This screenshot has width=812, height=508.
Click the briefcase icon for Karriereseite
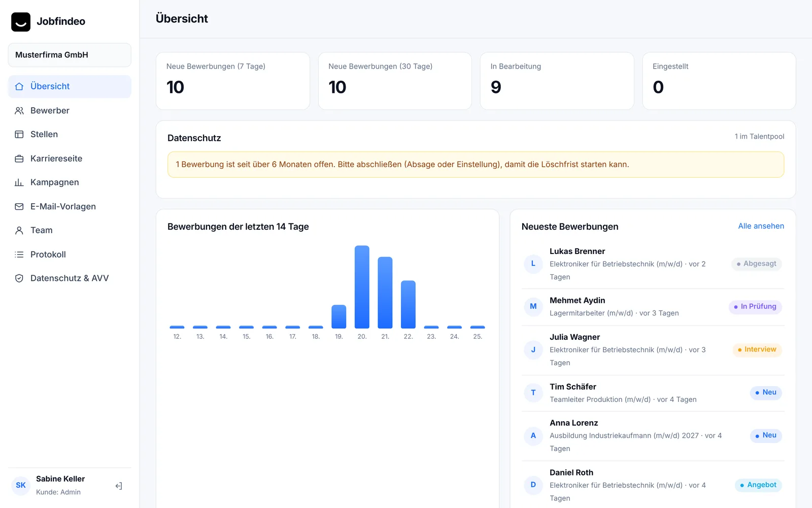click(19, 158)
